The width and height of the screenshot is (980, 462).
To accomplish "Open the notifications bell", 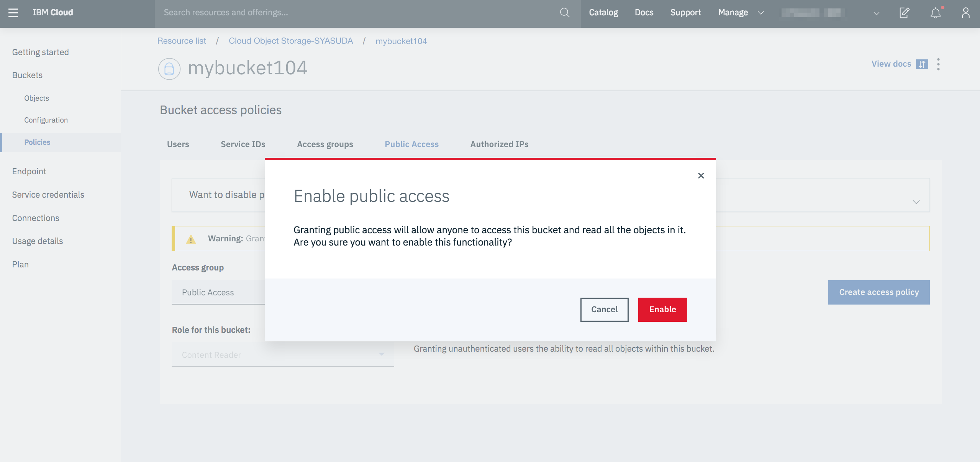I will [x=936, y=13].
